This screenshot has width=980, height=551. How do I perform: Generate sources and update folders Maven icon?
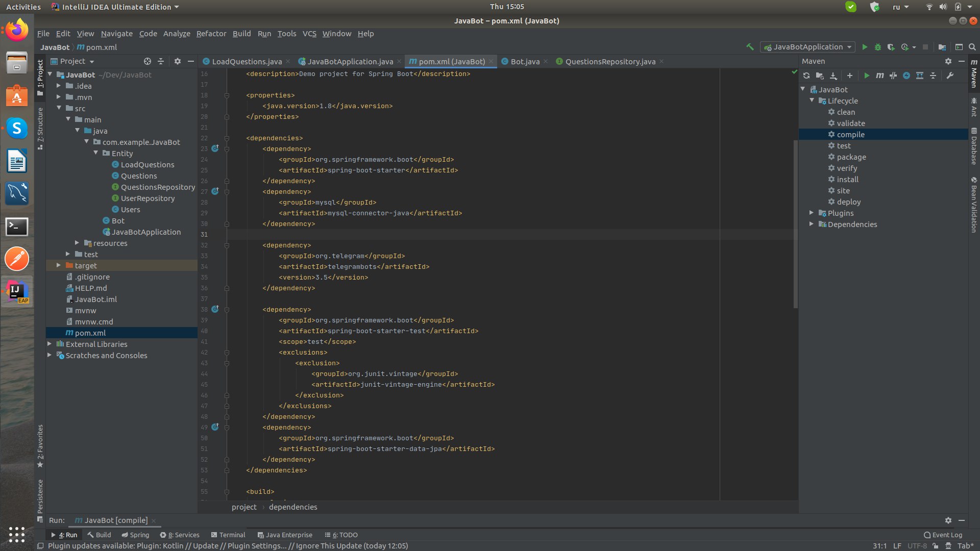tap(820, 76)
